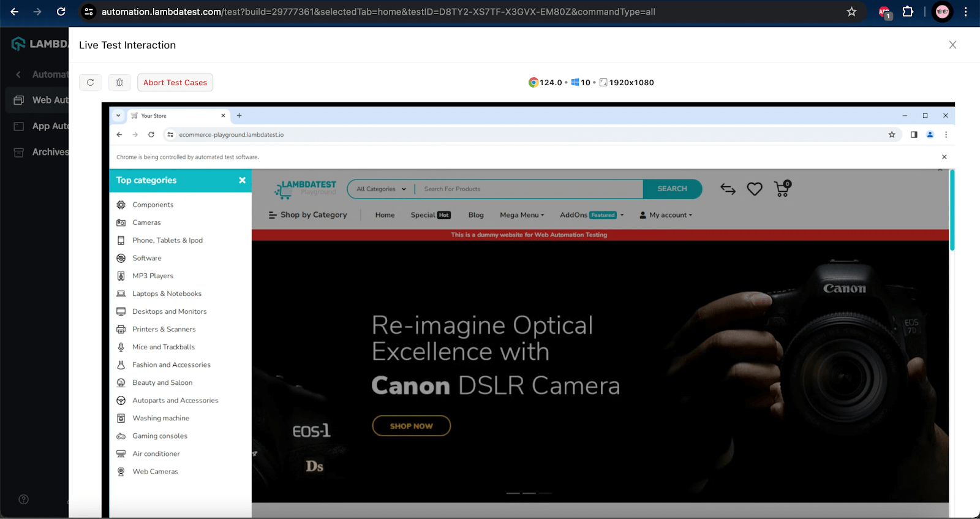980x519 pixels.
Task: Open the AddOns Featured menu
Action: 591,215
